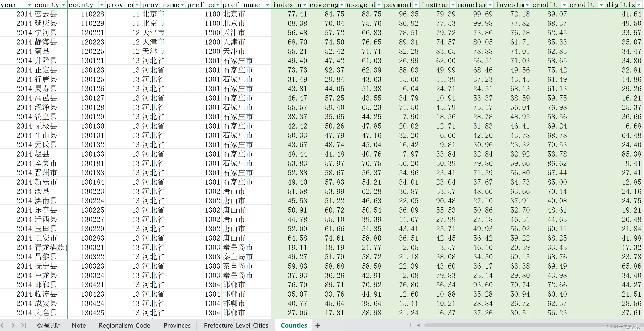
Task: Open the Regionalism_Code sheet tab
Action: [124, 326]
